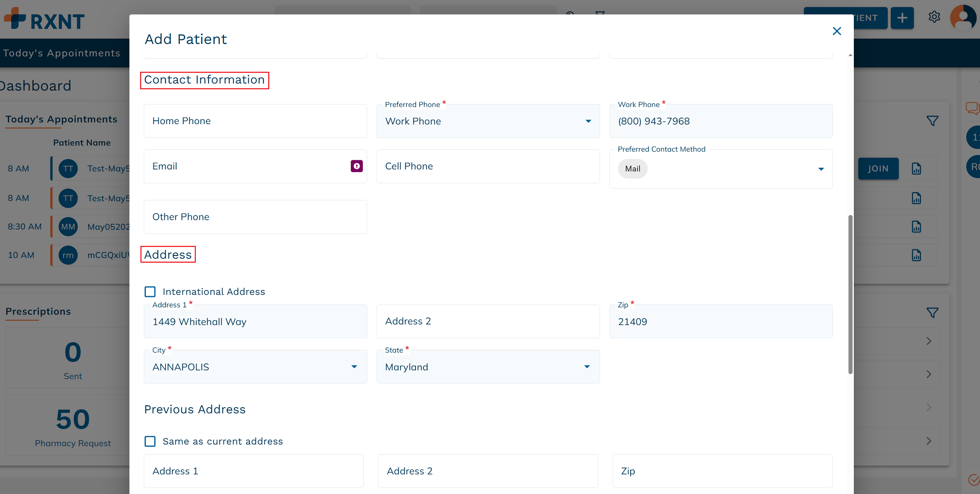
Task: Click the Home Phone input field
Action: [x=255, y=121]
